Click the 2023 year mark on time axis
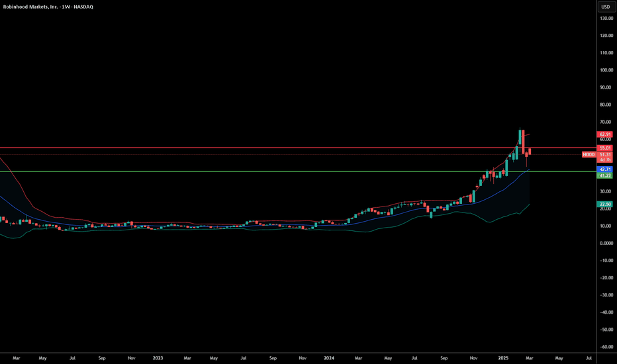The image size is (617, 364). [158, 358]
